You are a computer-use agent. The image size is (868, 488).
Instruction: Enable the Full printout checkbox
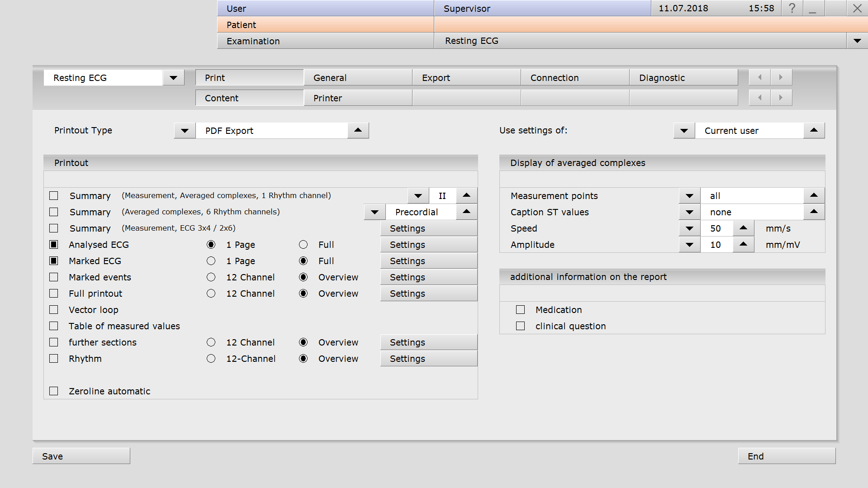click(54, 294)
